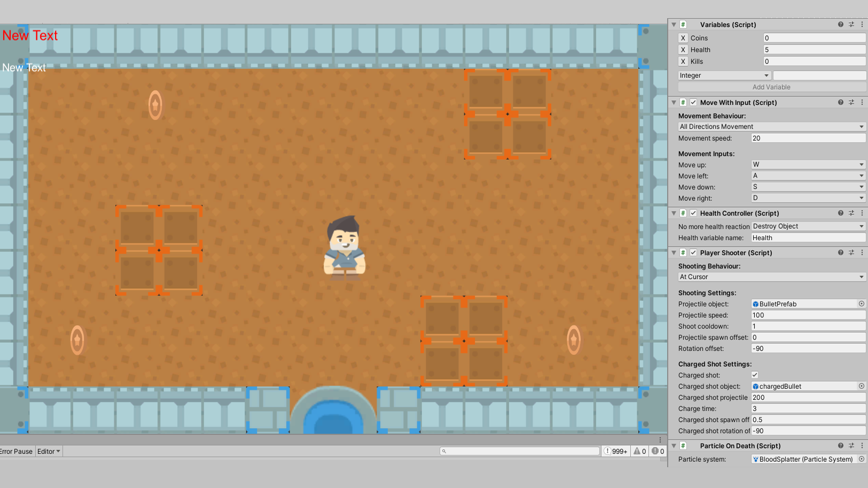Open more options menu for Health Controller

pyautogui.click(x=862, y=213)
